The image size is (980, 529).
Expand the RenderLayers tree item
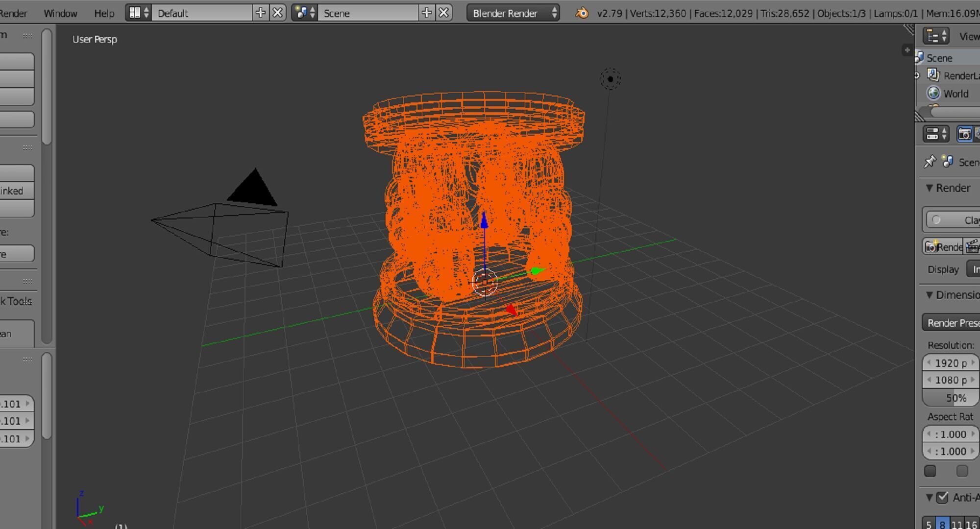(x=917, y=75)
